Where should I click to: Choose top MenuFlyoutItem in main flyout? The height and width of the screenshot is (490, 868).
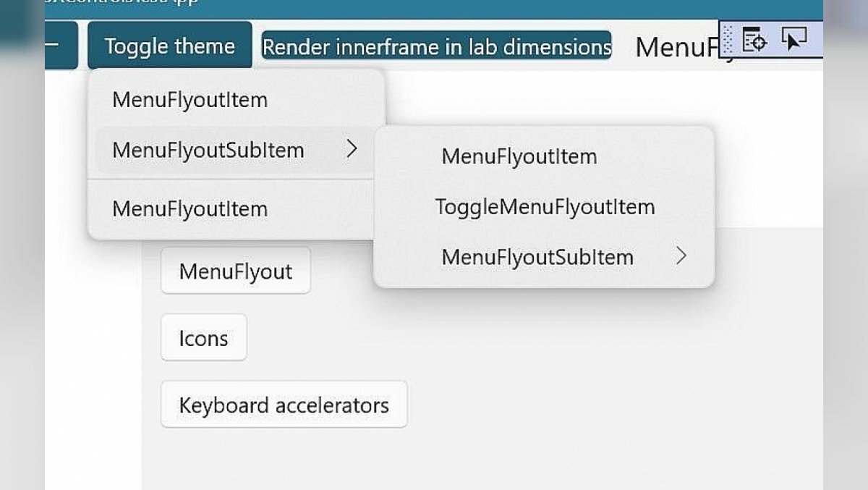click(x=237, y=100)
